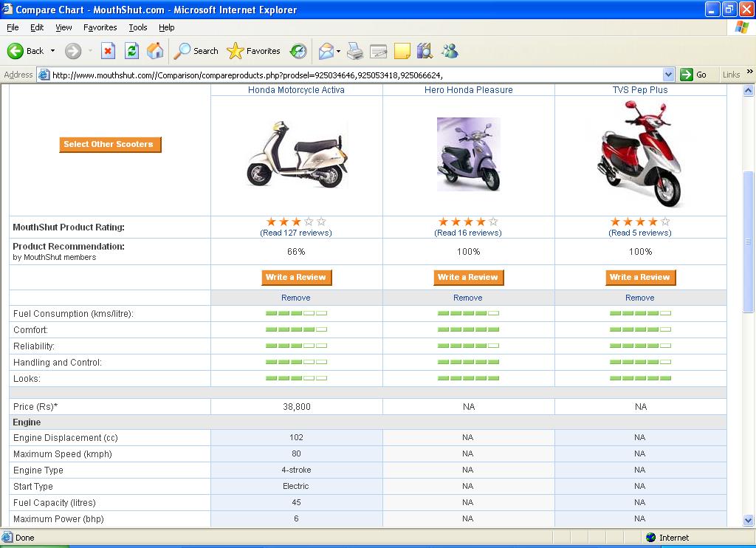Open the Search toolbar button

(196, 51)
